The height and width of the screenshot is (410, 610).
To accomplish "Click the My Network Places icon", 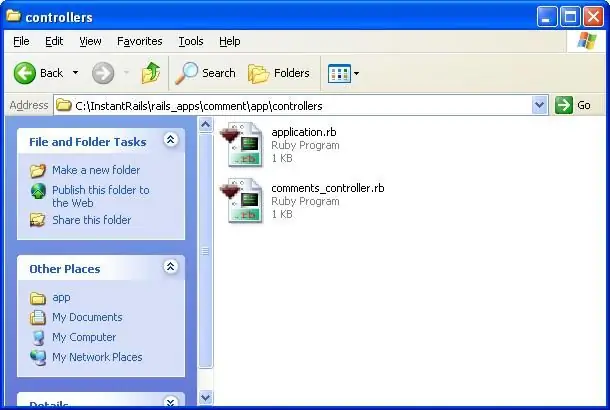I will [38, 357].
